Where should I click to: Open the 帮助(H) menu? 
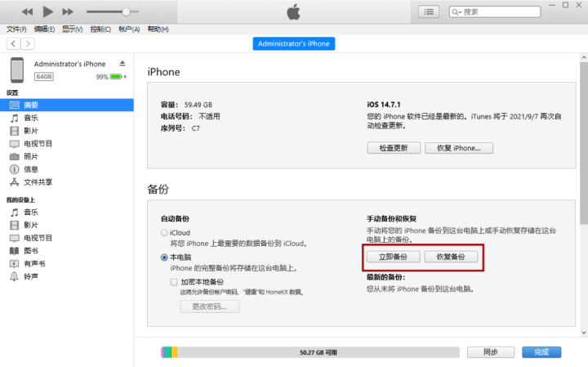click(158, 29)
